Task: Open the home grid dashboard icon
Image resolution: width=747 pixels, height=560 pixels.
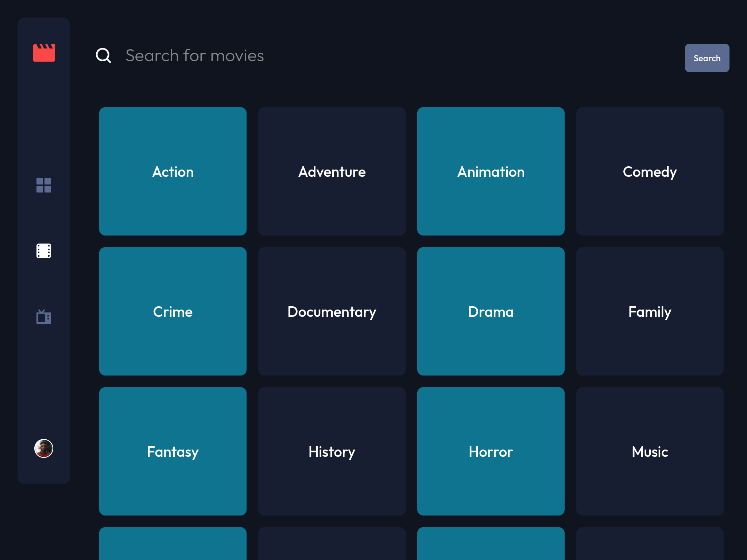Action: click(x=44, y=185)
